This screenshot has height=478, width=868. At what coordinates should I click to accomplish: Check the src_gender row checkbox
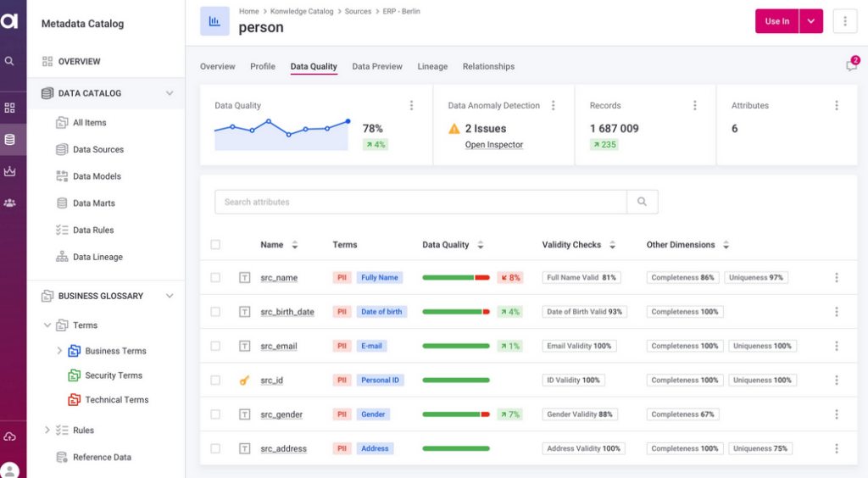point(215,414)
